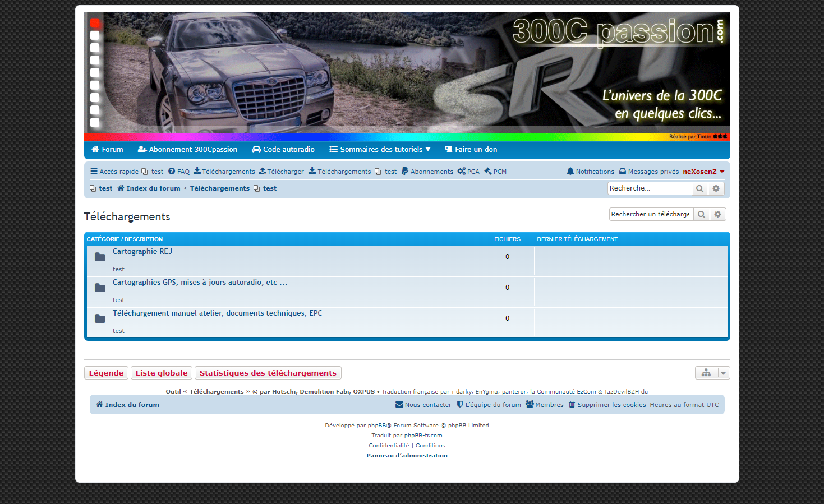Open Cartographies GPS, mises à jours autoradio category
Screen dimensions: 824x504
click(x=200, y=283)
